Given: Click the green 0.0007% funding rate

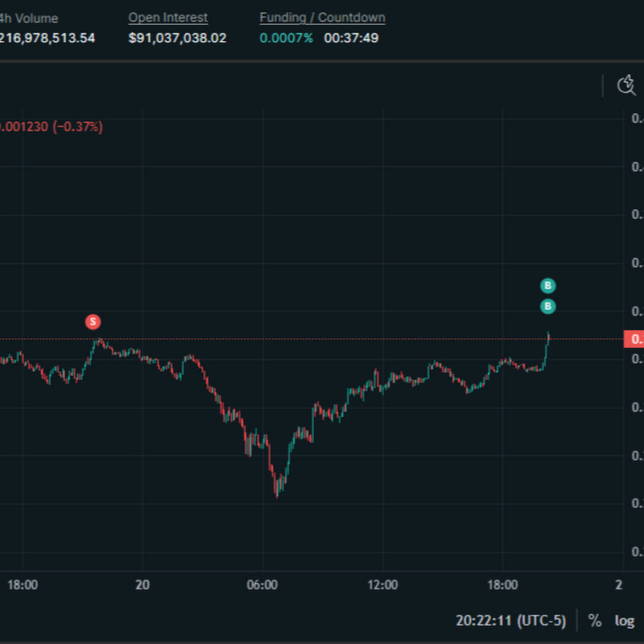Looking at the screenshot, I should tap(286, 37).
